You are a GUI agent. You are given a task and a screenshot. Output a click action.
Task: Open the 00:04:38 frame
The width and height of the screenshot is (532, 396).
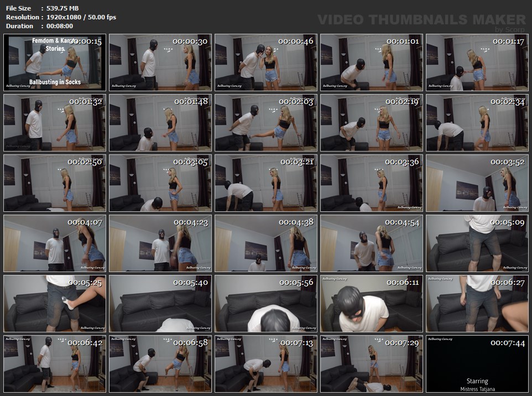click(x=266, y=243)
